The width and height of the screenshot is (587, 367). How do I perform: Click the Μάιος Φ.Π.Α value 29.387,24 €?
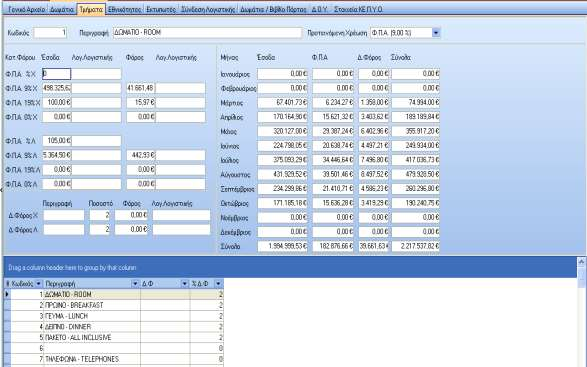[333, 131]
